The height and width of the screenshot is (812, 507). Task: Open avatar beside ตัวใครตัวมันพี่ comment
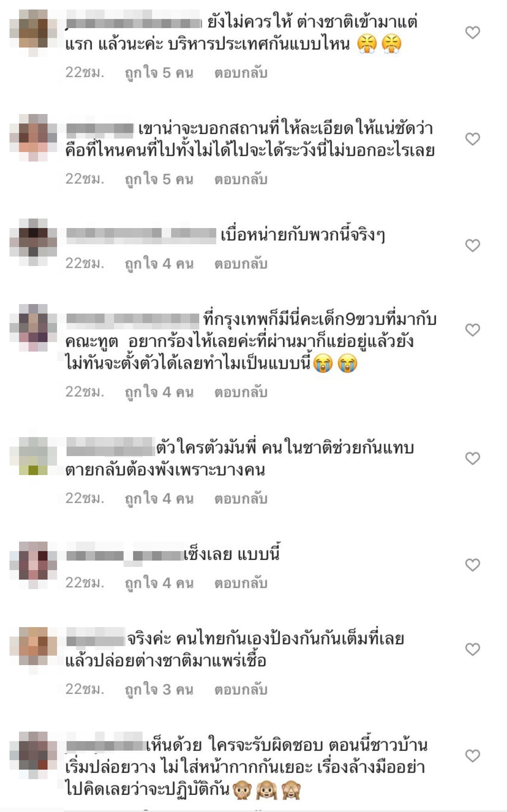tap(33, 456)
